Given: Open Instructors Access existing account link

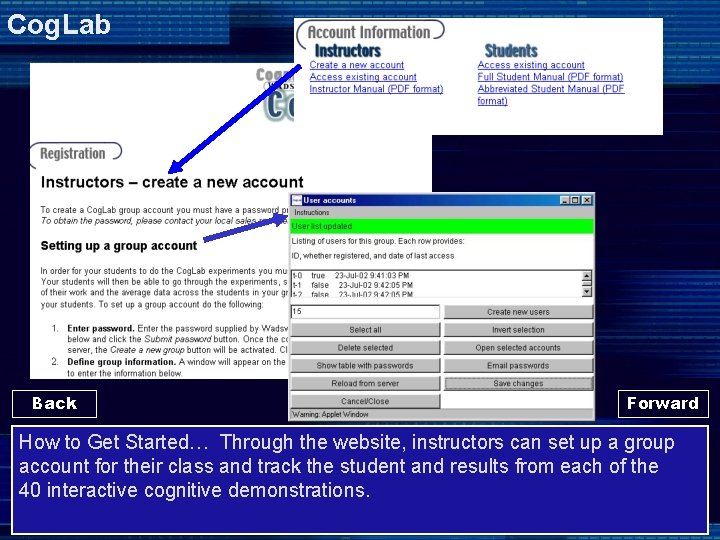Looking at the screenshot, I should pos(363,77).
